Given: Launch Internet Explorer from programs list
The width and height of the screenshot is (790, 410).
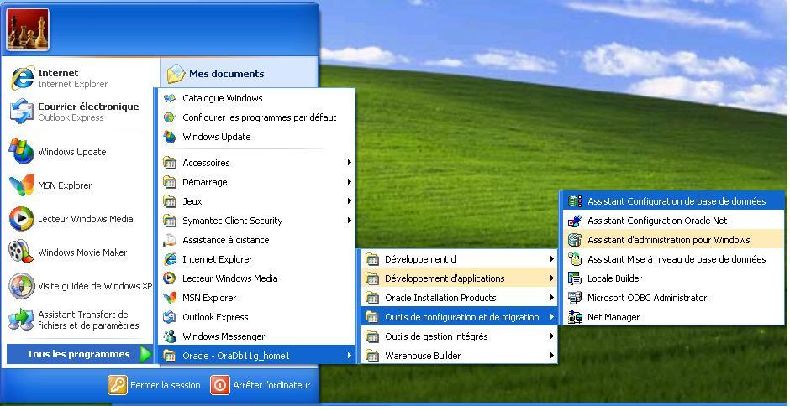Looking at the screenshot, I should (x=257, y=259).
